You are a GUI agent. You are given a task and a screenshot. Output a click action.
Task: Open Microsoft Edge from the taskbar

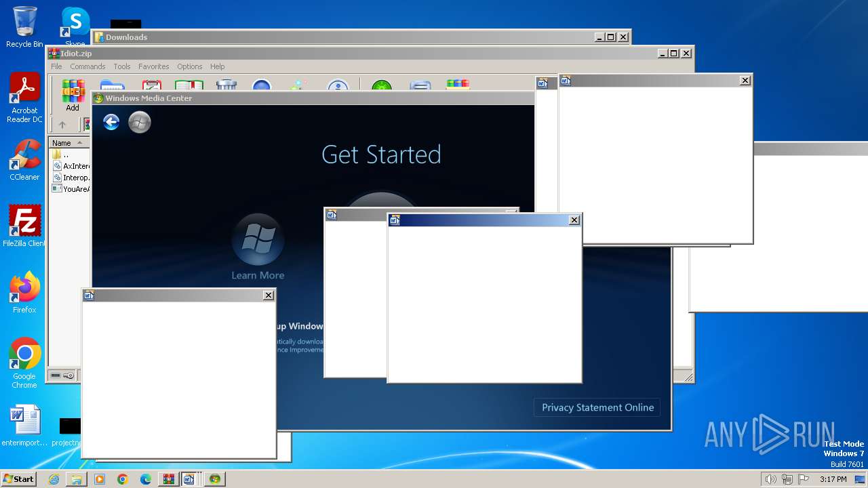146,479
